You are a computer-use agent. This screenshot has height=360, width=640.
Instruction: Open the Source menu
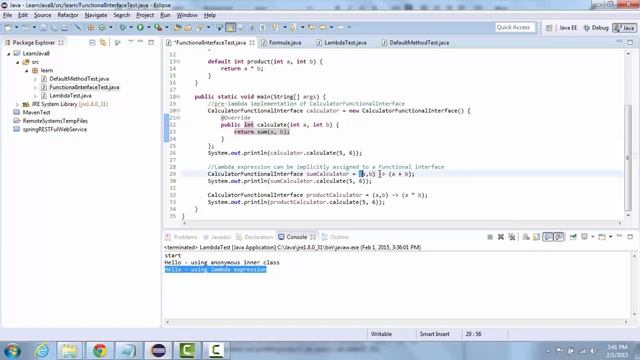pos(42,15)
